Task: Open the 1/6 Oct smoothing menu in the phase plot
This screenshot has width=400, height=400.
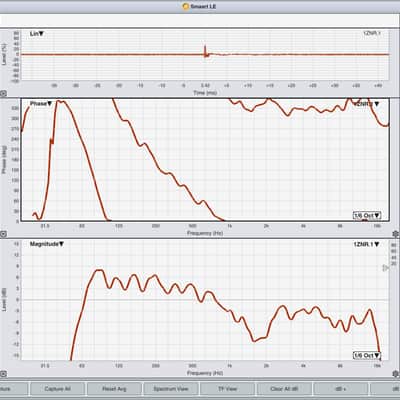Action: [x=367, y=215]
